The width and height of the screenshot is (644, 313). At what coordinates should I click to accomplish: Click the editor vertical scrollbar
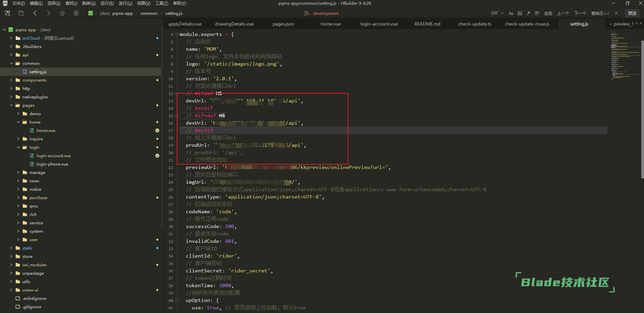pyautogui.click(x=642, y=109)
